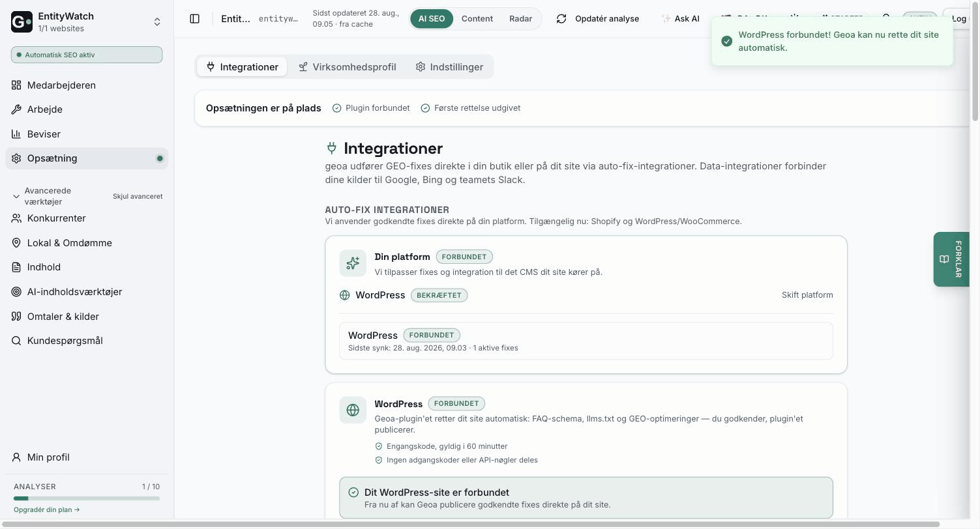Open Arbejde in the sidebar
The image size is (980, 529).
pos(87,109)
